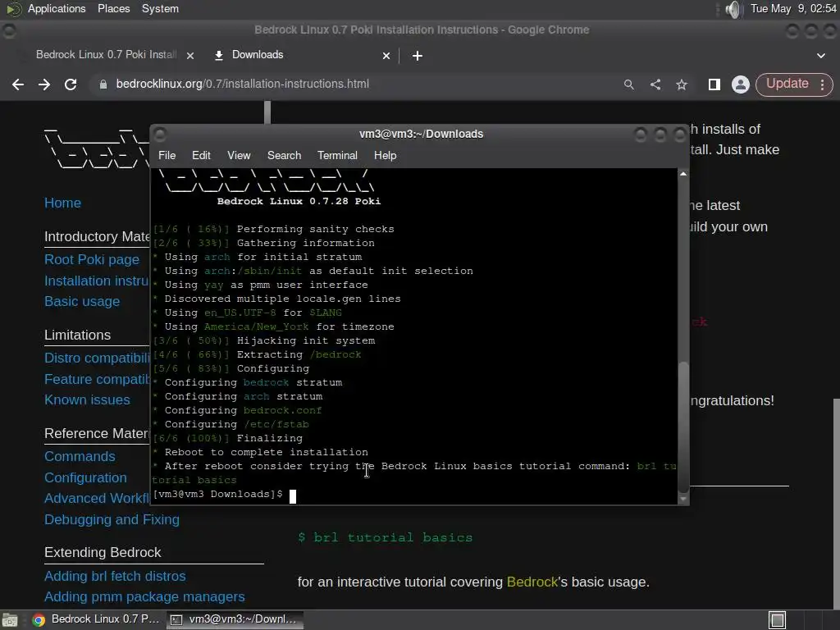840x630 pixels.
Task: Click the site lock icon in address bar
Action: pyautogui.click(x=103, y=84)
